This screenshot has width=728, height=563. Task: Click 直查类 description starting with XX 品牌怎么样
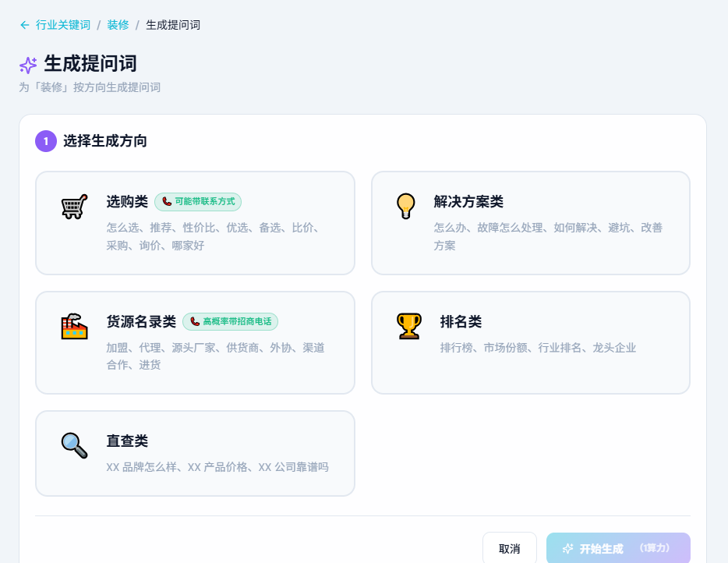coord(217,467)
